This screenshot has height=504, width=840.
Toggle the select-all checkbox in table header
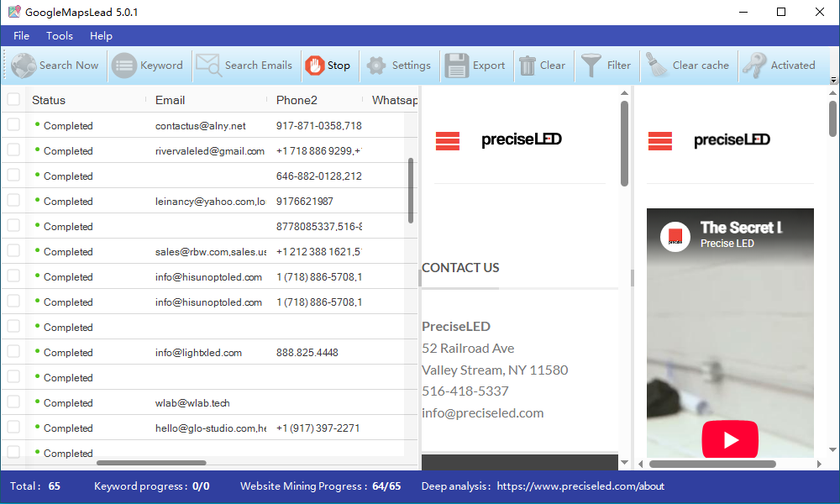[x=13, y=100]
